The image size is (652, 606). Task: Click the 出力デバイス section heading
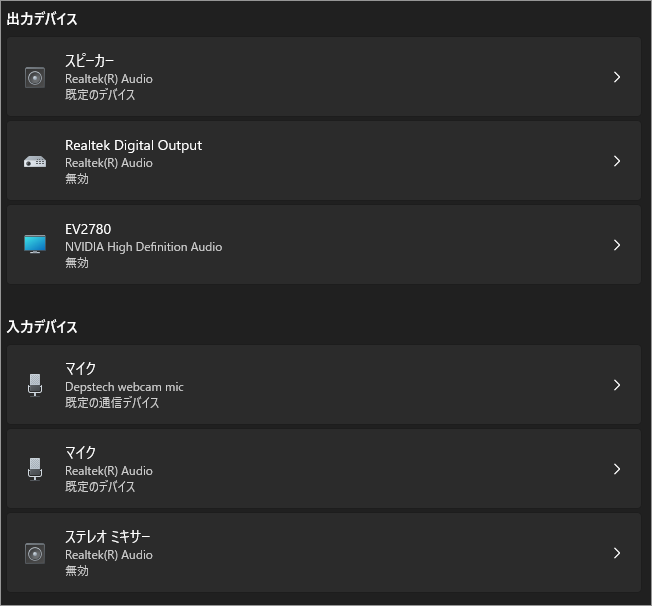(42, 19)
